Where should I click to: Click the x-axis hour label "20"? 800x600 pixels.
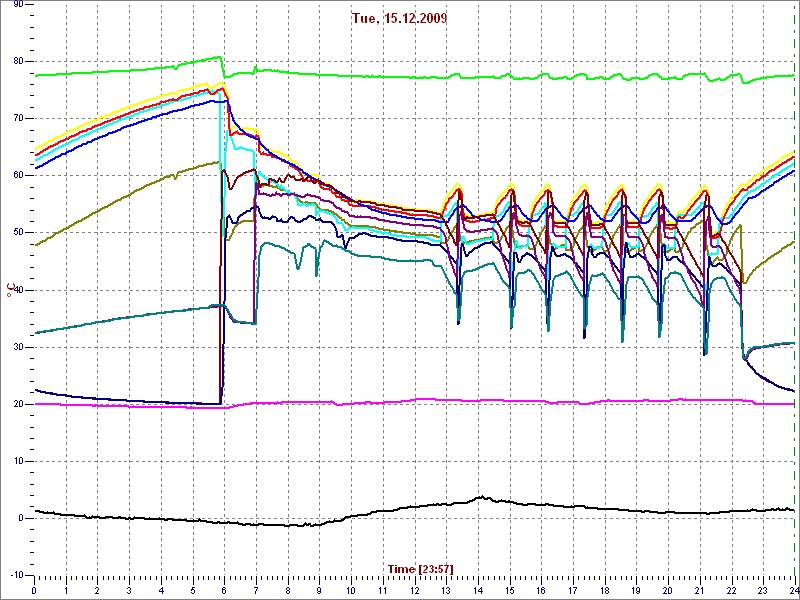[668, 592]
